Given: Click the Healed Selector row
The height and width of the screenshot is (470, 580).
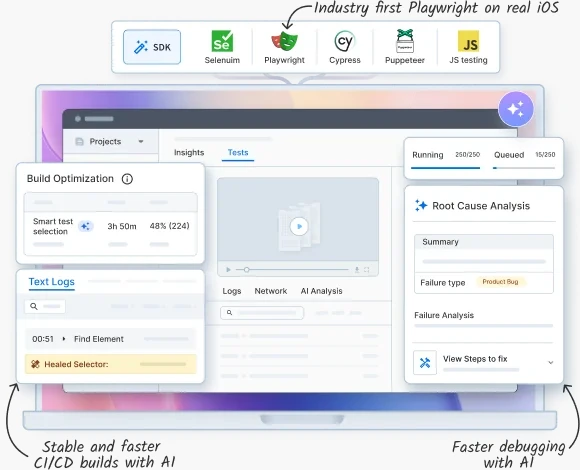Looking at the screenshot, I should [111, 364].
